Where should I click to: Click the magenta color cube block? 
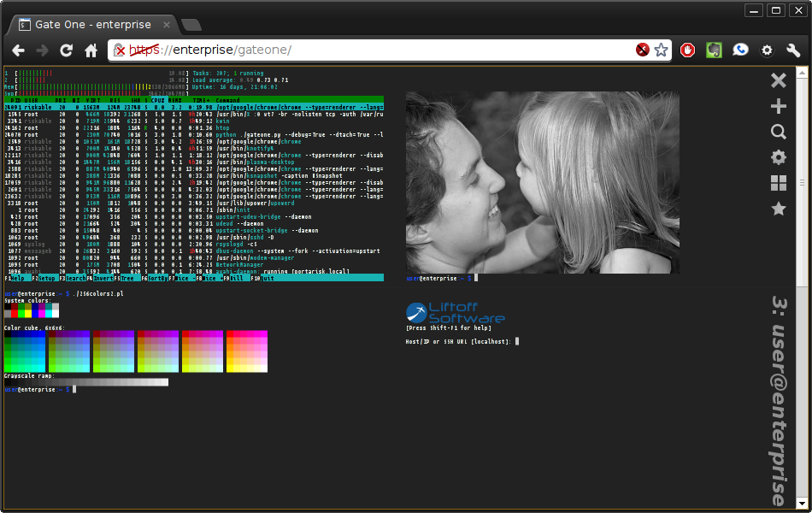(247, 351)
